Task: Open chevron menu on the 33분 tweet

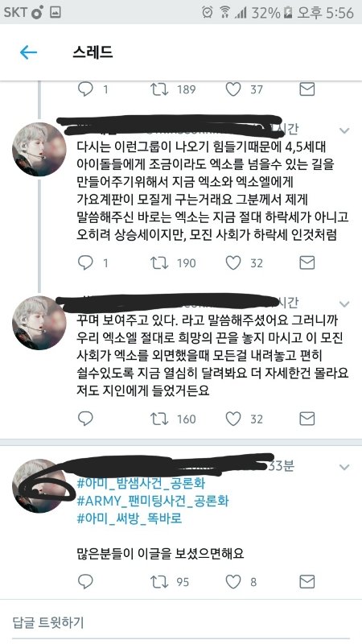Action: coord(344,467)
